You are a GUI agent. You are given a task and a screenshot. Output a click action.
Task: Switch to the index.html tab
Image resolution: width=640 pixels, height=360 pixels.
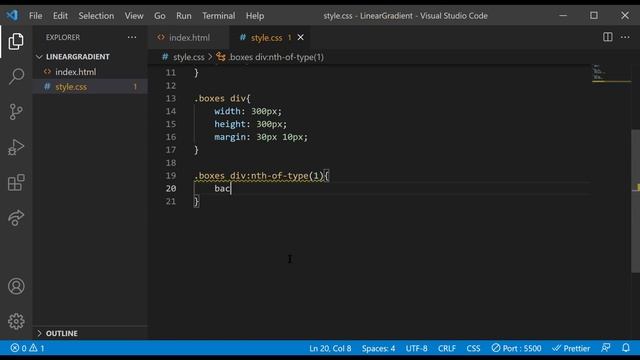pyautogui.click(x=189, y=38)
